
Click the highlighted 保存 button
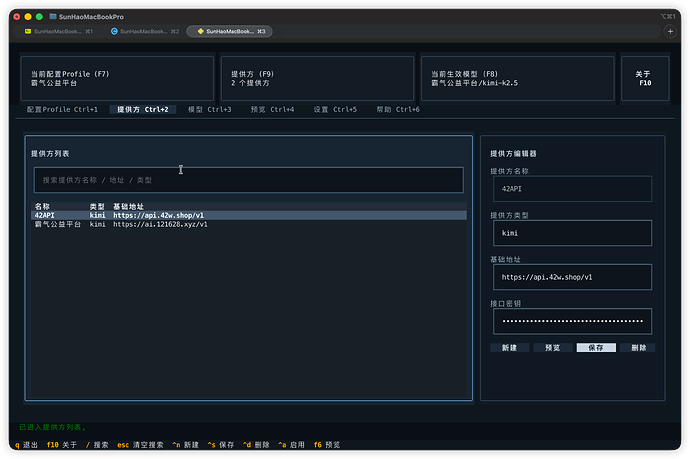(x=596, y=348)
